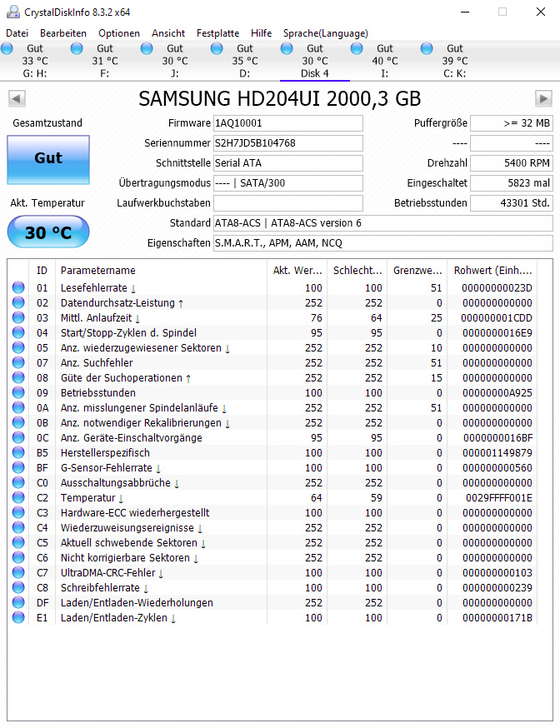Screen dimensions: 560x728
Task: Click status orb of attribute C2 Temperatur
Action: tap(18, 498)
